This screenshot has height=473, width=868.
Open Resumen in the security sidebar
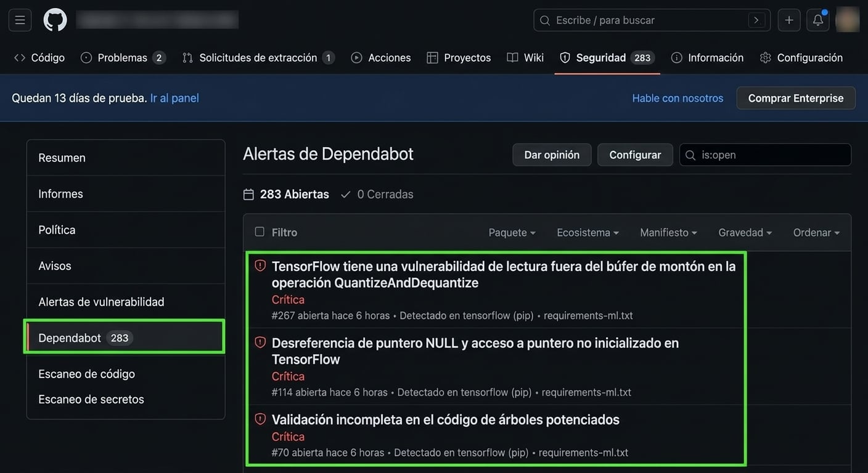tap(126, 158)
